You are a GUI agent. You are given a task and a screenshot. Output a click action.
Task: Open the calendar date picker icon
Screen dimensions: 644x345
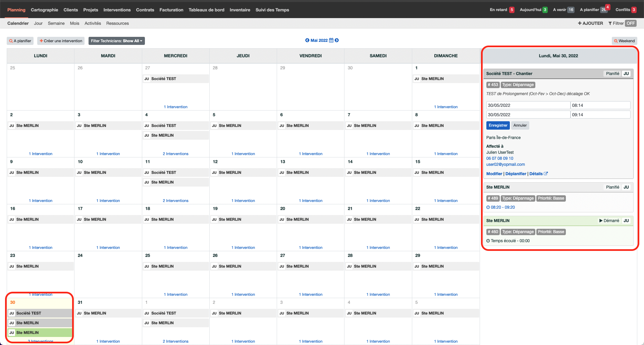coord(331,40)
